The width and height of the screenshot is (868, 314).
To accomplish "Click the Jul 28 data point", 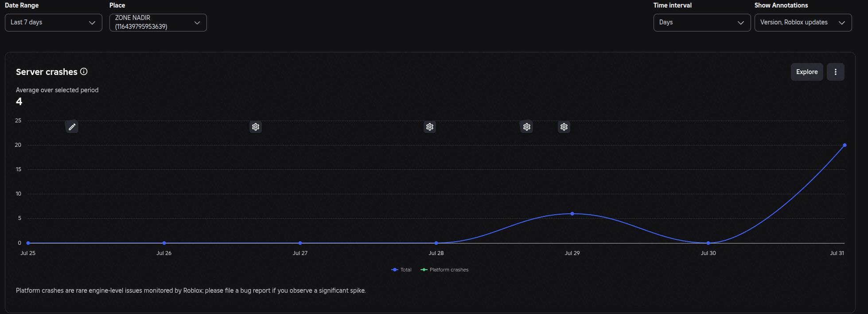I will [436, 243].
